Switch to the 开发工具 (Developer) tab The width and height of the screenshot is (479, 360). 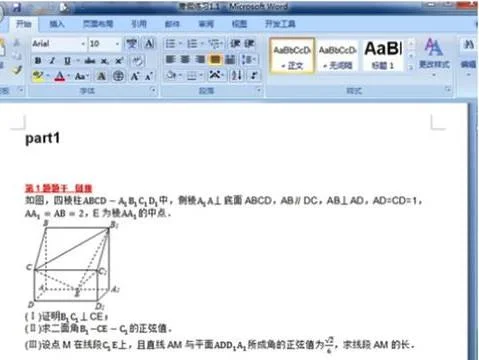point(280,24)
